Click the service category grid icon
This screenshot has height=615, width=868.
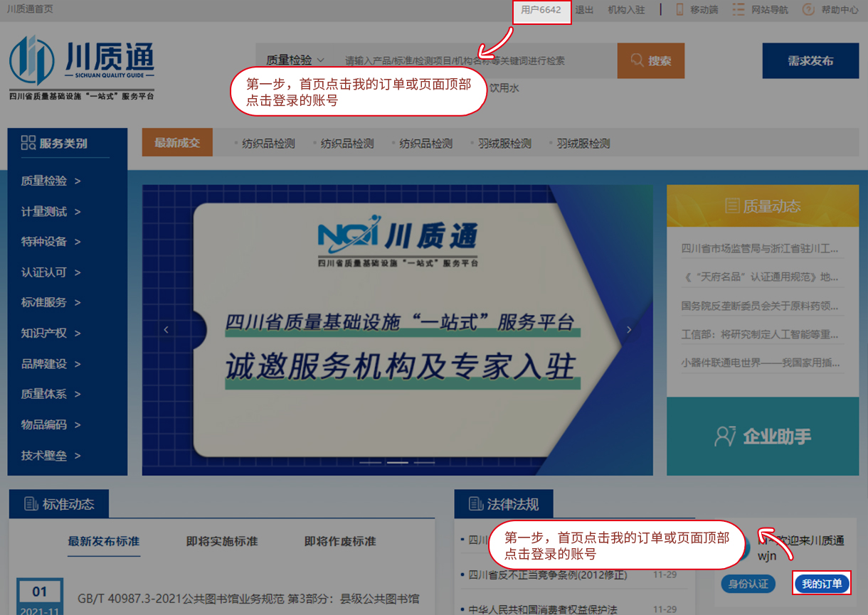pos(28,143)
